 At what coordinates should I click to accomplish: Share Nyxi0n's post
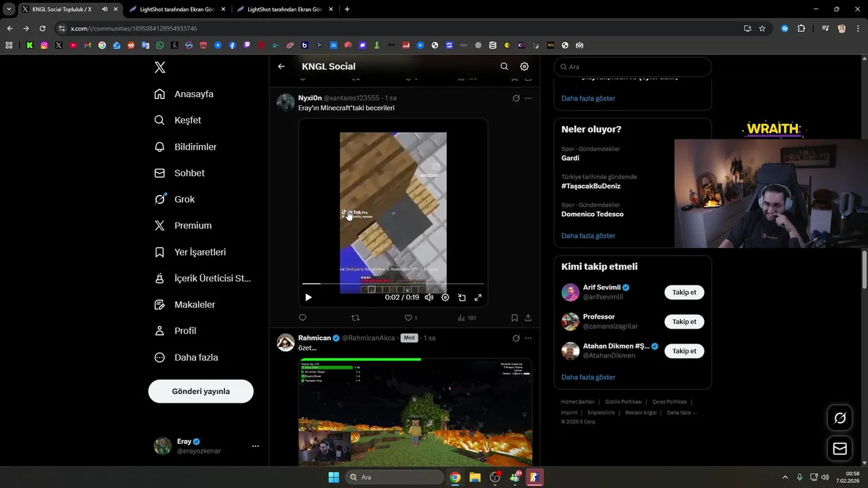tap(528, 317)
